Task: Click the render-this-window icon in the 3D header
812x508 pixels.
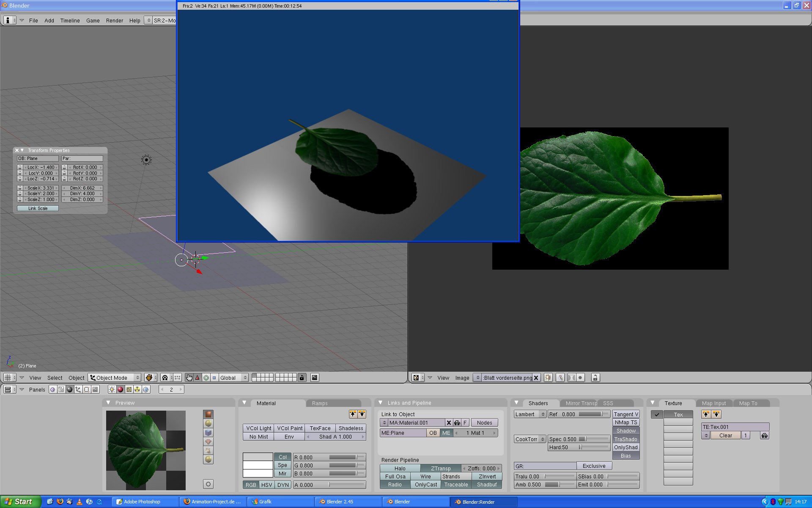Action: point(315,378)
